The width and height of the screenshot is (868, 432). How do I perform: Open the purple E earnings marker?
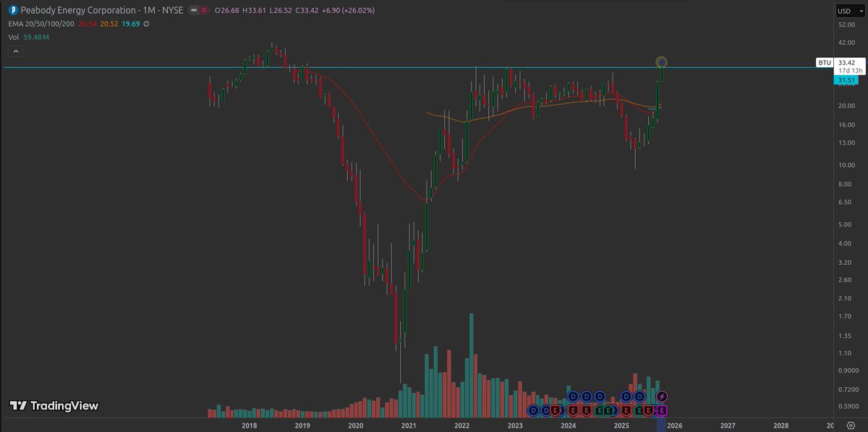pos(662,410)
